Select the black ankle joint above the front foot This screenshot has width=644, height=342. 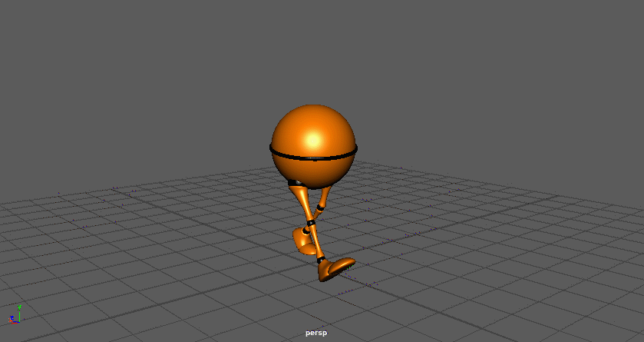click(x=321, y=261)
